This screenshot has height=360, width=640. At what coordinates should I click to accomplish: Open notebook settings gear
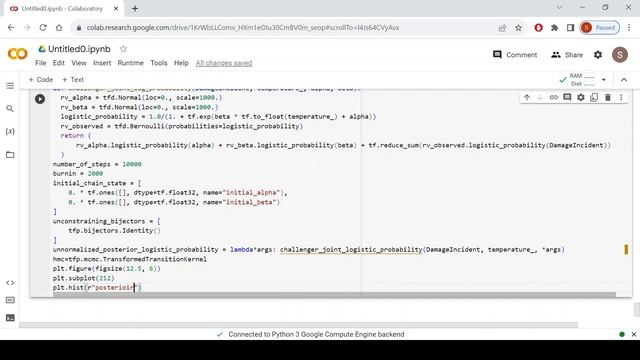point(598,55)
